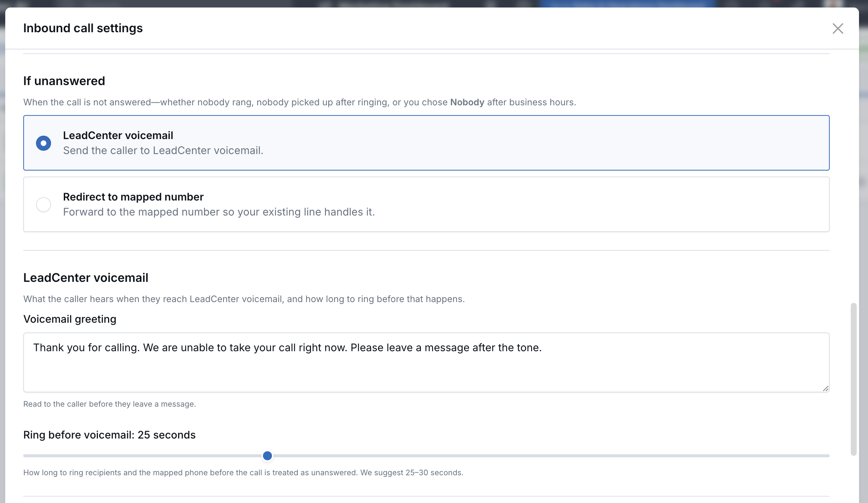Click the textarea resize grip corner
Image resolution: width=868 pixels, height=503 pixels.
pyautogui.click(x=826, y=388)
